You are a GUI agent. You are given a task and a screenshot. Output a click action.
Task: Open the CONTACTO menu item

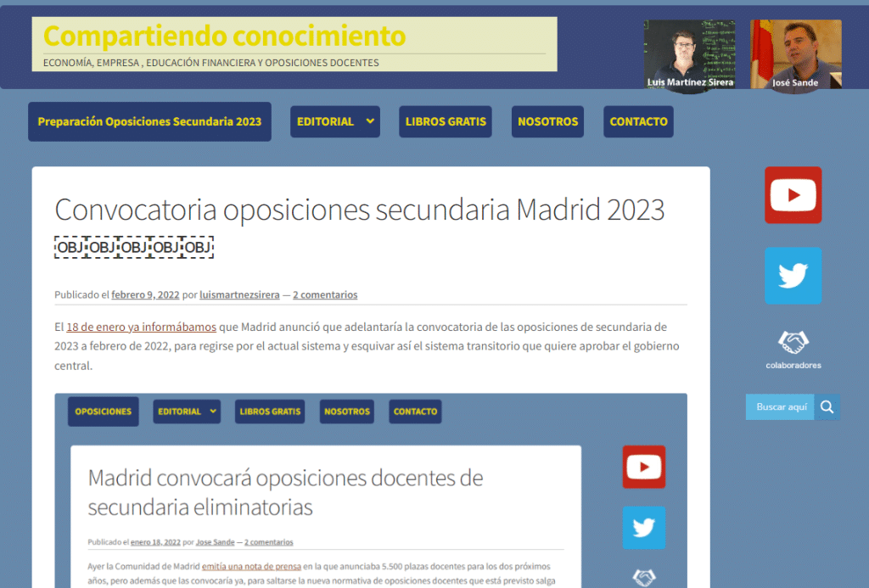638,121
